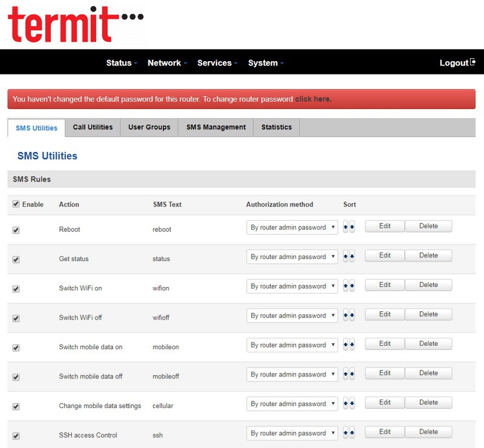Edit the Switch WiFi on rule
484x448 pixels.
point(385,285)
